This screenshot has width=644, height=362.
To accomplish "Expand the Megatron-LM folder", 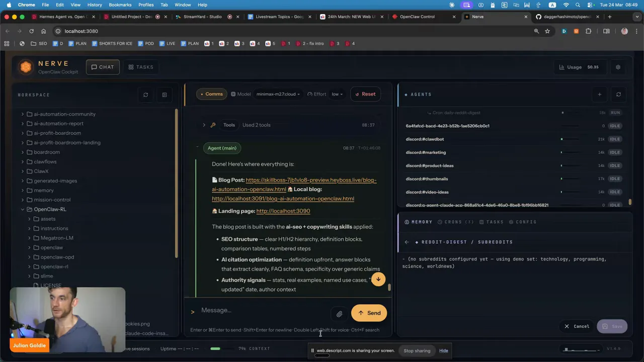I will pyautogui.click(x=57, y=238).
